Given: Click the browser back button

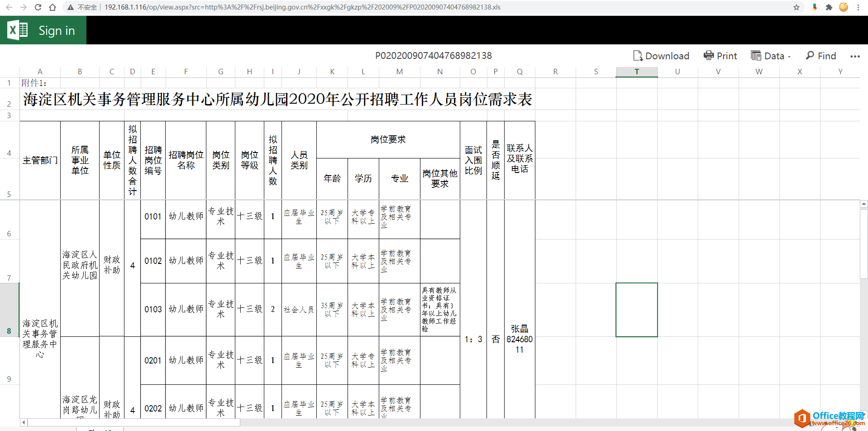Looking at the screenshot, I should point(8,7).
